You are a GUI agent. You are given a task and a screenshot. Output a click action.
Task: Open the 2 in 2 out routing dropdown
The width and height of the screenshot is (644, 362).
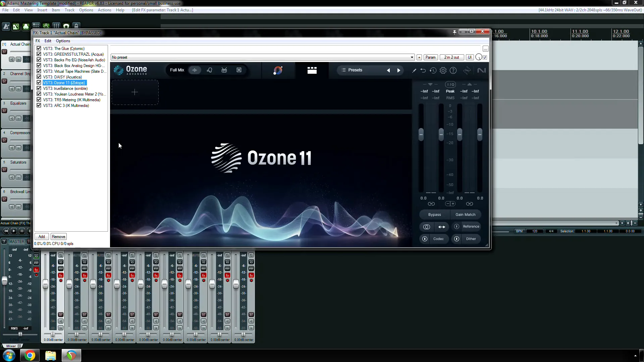[451, 57]
